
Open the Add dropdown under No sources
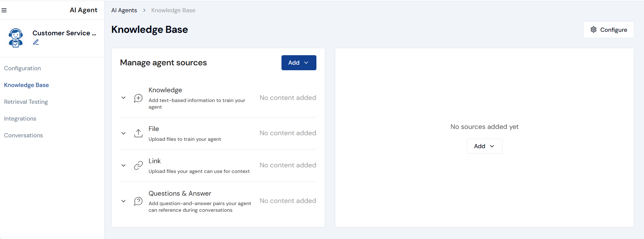coord(484,146)
